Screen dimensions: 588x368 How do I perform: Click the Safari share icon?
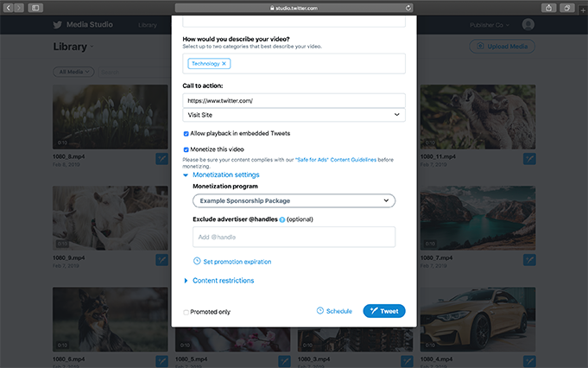pos(549,7)
